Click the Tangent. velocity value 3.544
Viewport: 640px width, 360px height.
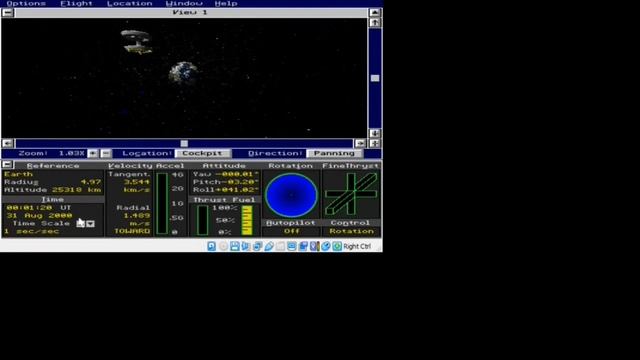point(137,182)
